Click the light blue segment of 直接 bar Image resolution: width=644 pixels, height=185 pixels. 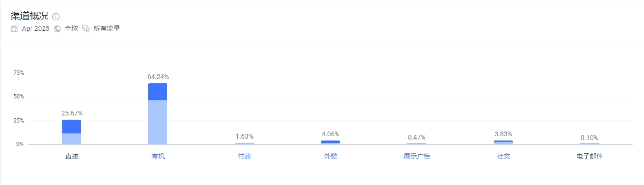pyautogui.click(x=72, y=139)
